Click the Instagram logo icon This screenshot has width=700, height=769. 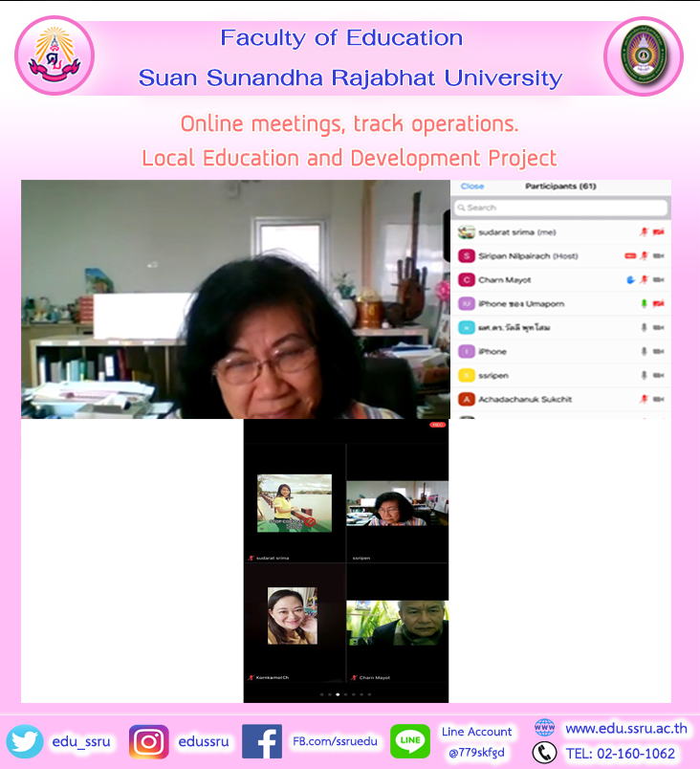click(x=149, y=742)
